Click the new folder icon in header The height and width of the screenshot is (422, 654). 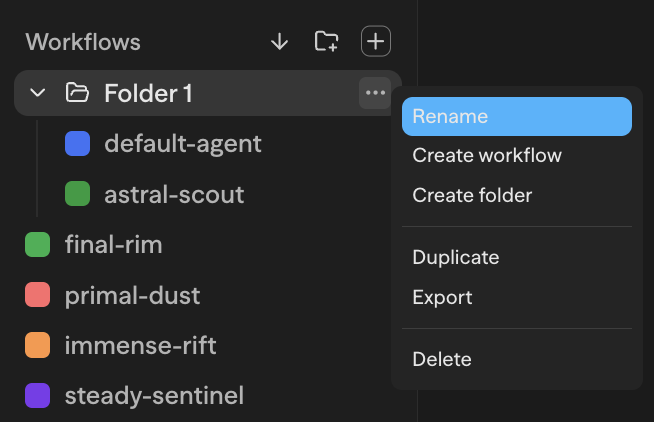pyautogui.click(x=326, y=42)
